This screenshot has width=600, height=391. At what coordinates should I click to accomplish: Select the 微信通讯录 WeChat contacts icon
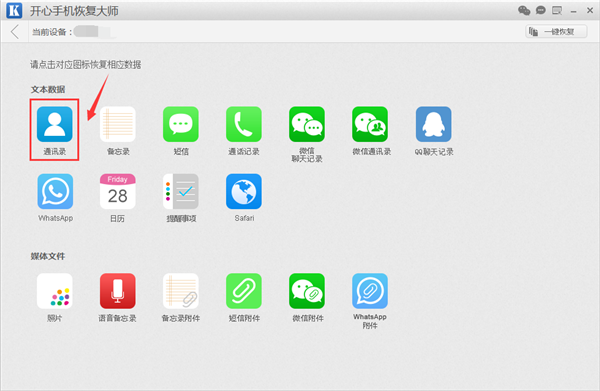pos(370,124)
